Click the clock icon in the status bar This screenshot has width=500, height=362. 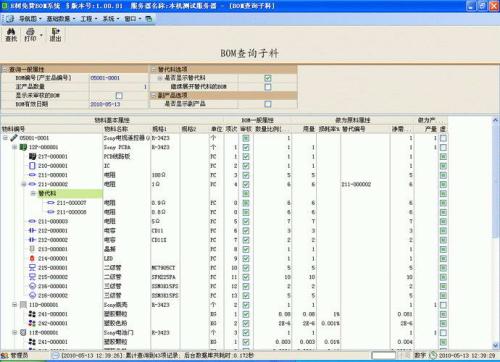pyautogui.click(x=433, y=355)
